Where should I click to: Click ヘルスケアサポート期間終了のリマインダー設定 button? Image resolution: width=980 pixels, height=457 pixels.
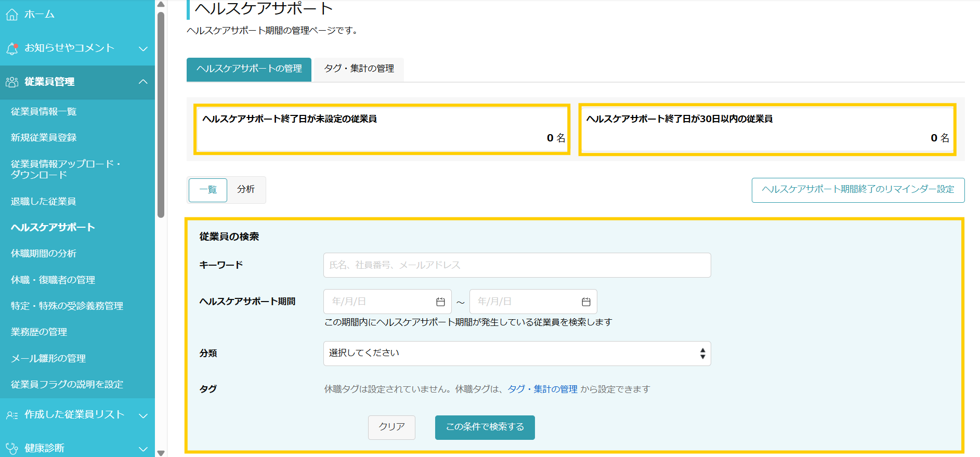(x=858, y=190)
